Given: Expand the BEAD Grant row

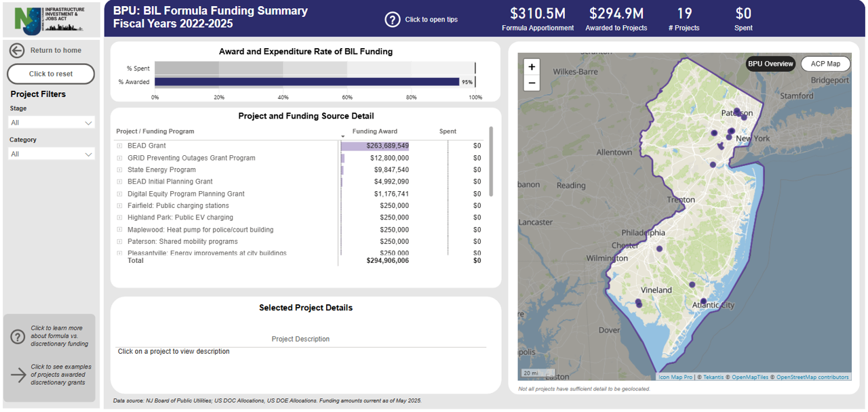Looking at the screenshot, I should (x=119, y=146).
